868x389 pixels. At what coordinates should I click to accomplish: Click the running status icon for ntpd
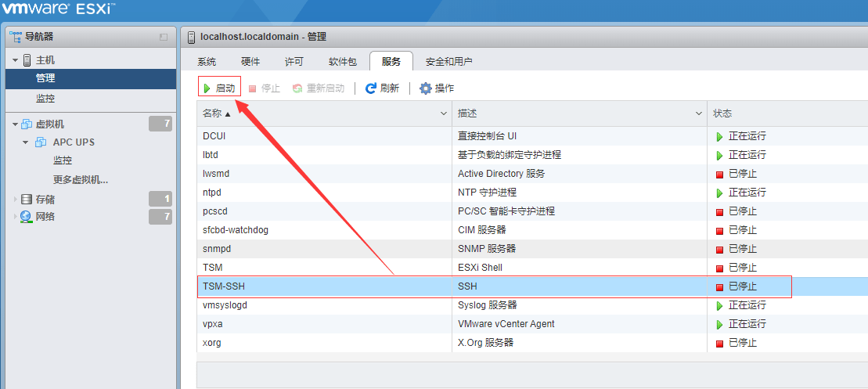719,193
